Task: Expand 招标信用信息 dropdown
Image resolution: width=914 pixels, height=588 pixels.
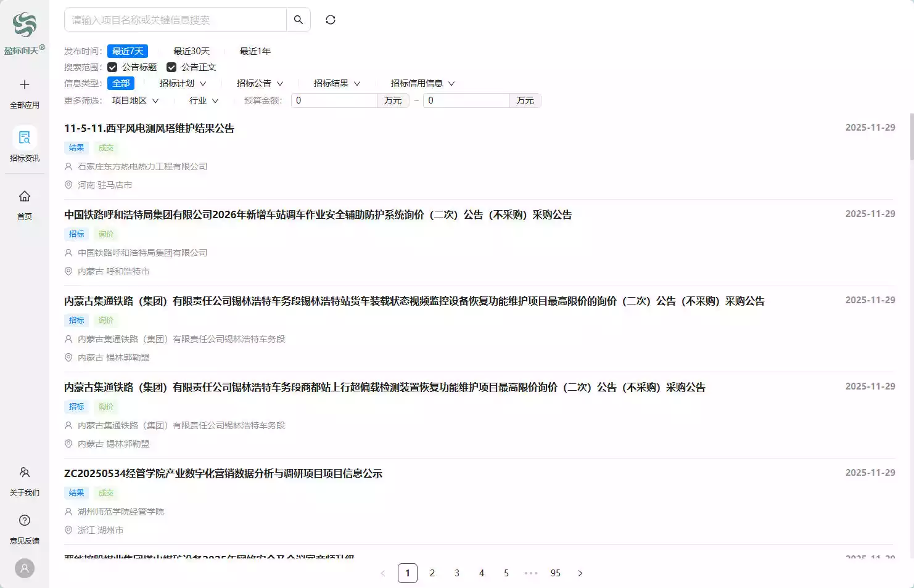Action: (x=422, y=83)
